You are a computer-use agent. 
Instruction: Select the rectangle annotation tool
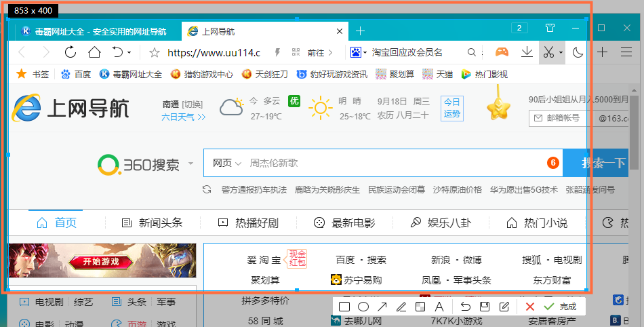click(344, 307)
